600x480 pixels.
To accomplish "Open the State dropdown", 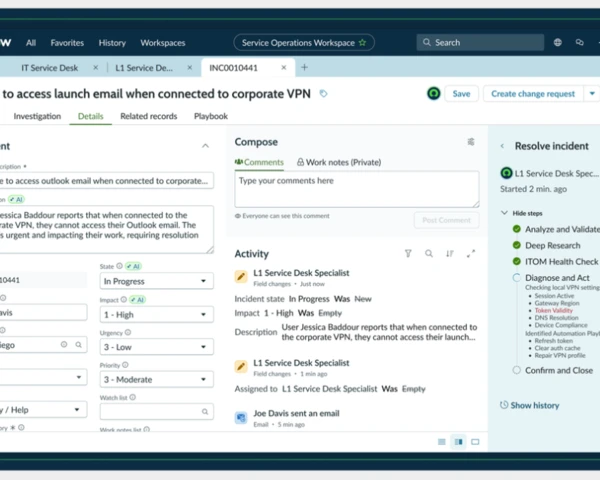I will tap(157, 281).
